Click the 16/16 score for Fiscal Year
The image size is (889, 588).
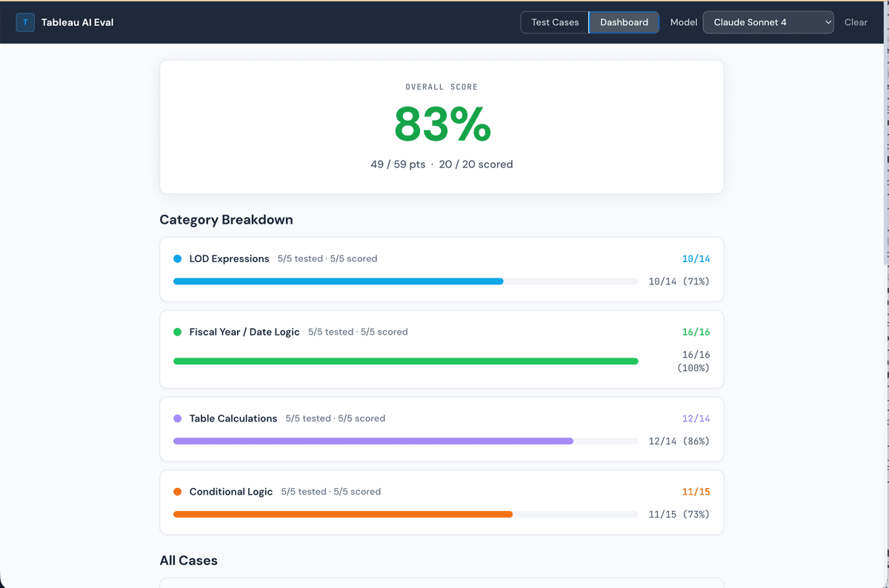click(x=696, y=332)
